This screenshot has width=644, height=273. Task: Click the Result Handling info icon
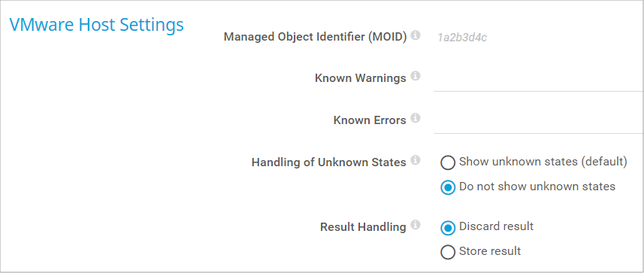[x=416, y=224]
